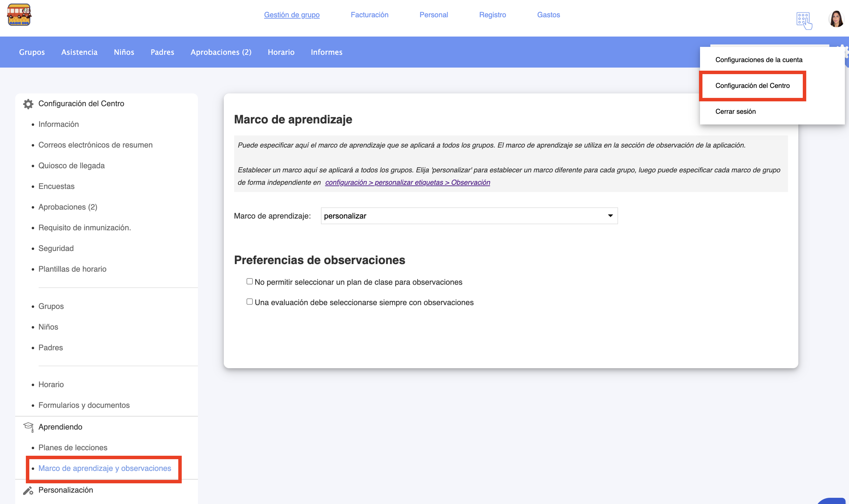The height and width of the screenshot is (504, 849).
Task: Open the keypad check-in icon
Action: (804, 21)
